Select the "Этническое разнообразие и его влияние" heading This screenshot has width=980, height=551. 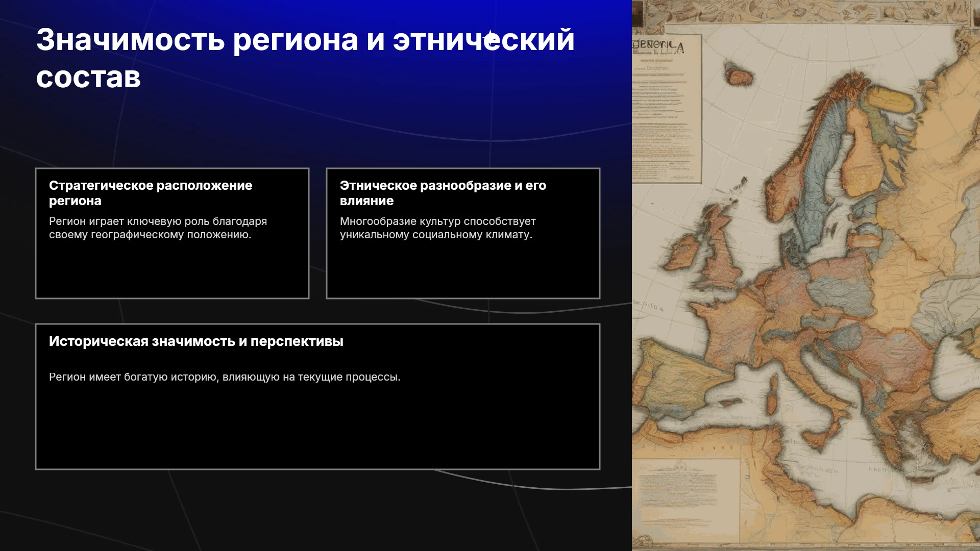(443, 193)
